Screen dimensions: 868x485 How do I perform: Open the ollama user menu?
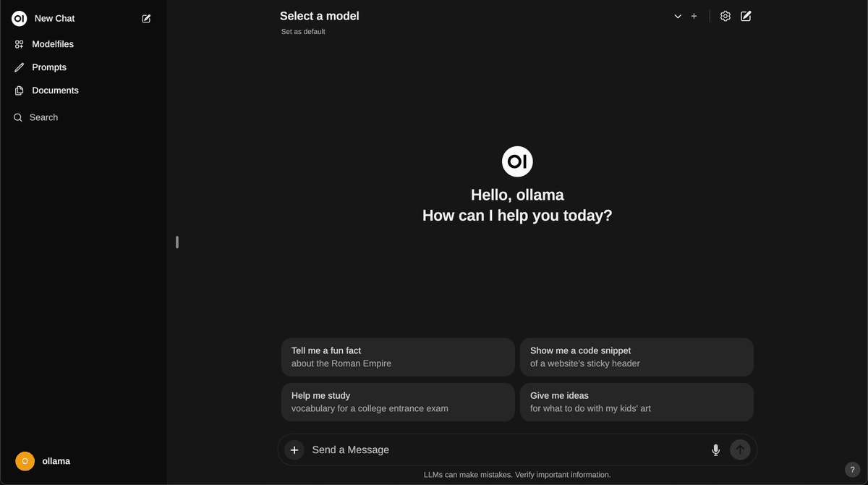pyautogui.click(x=83, y=461)
